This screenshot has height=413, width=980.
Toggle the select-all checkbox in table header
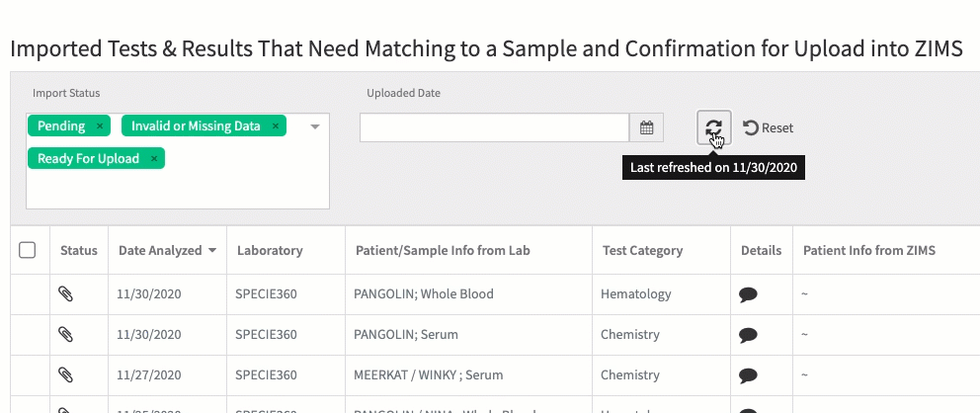[x=27, y=251]
